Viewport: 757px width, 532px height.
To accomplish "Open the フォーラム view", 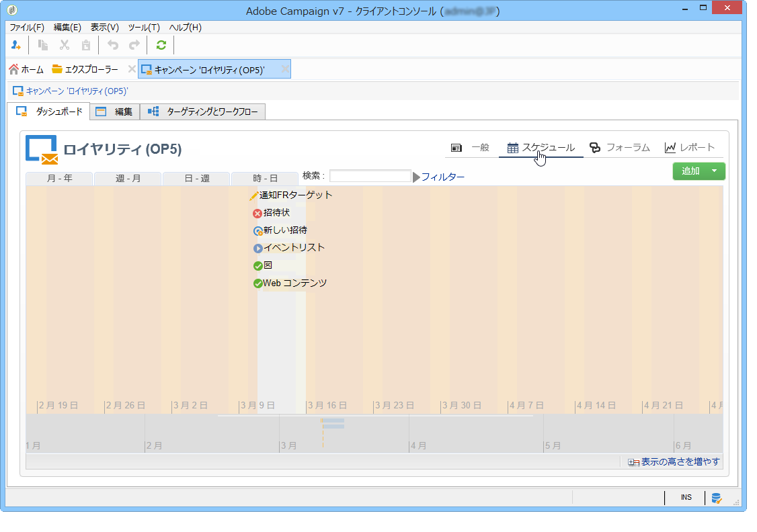I will pyautogui.click(x=628, y=148).
